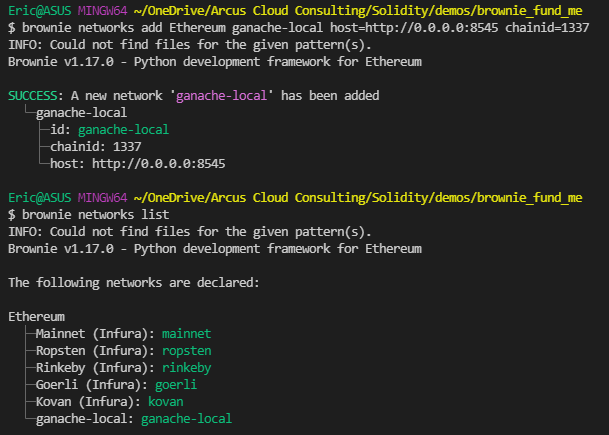Click the 'chainid: 1337' tree row
Screen dimensions: 609x435
(x=96, y=147)
